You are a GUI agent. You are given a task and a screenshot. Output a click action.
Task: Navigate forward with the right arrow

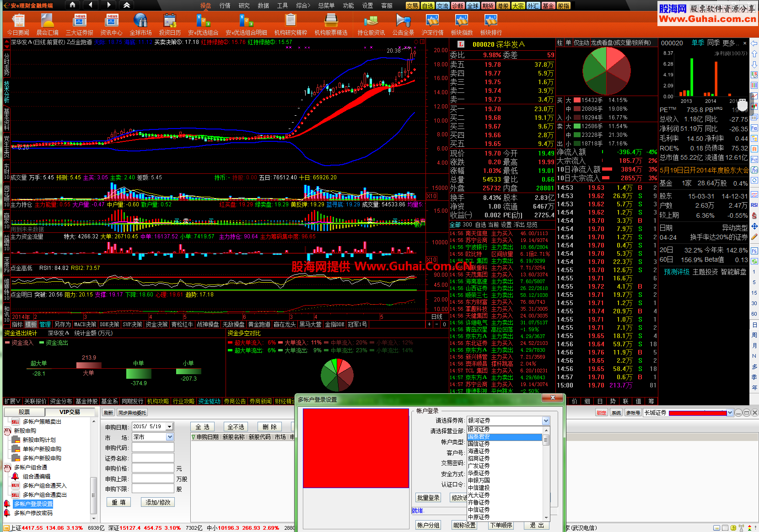click(108, 5)
